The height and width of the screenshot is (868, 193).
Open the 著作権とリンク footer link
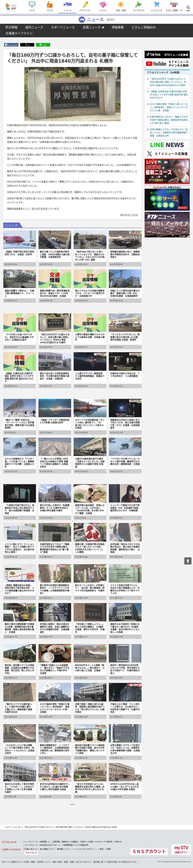[63, 849]
